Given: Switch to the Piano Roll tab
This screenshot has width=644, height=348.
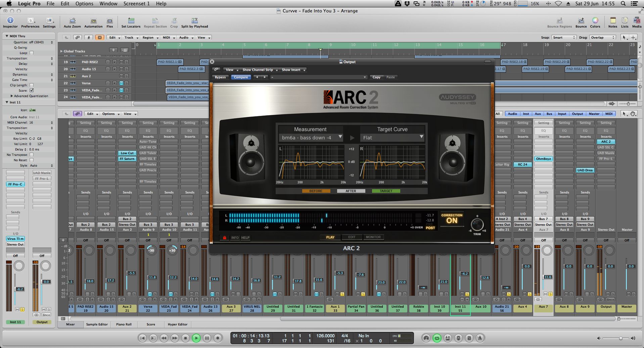Looking at the screenshot, I should click(x=124, y=324).
